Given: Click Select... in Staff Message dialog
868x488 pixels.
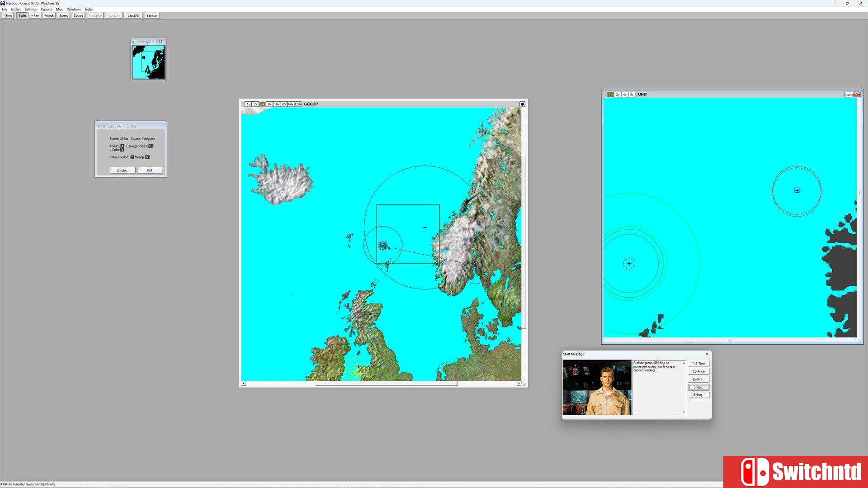Looking at the screenshot, I should [699, 395].
